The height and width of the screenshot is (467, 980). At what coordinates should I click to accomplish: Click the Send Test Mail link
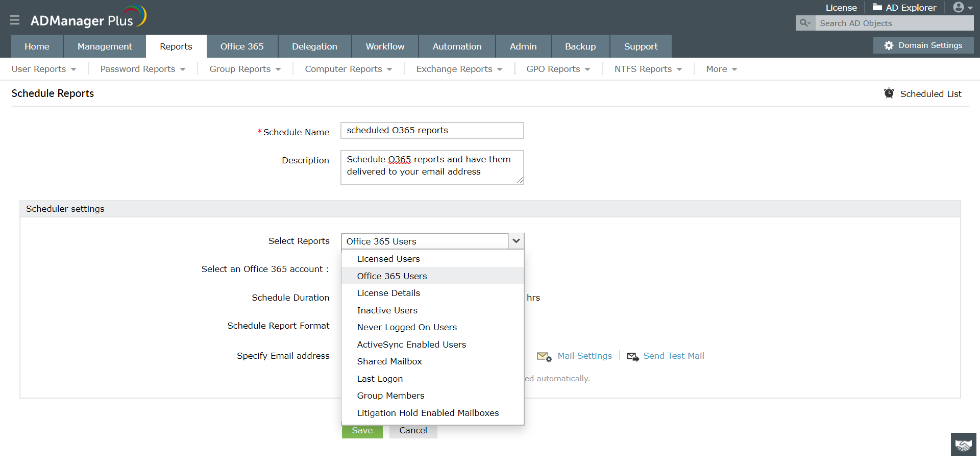coord(674,356)
